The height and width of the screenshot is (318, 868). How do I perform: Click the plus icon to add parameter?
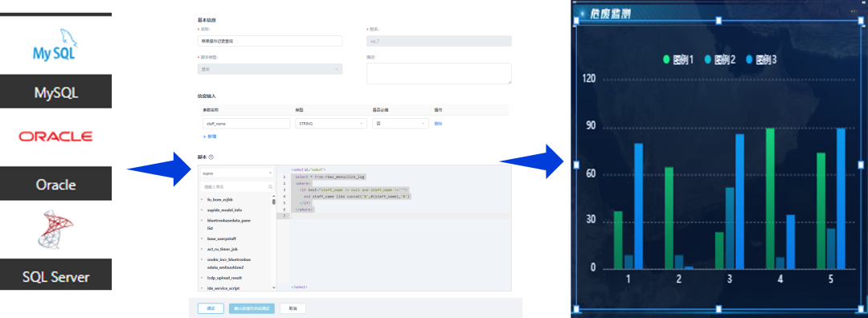(204, 136)
